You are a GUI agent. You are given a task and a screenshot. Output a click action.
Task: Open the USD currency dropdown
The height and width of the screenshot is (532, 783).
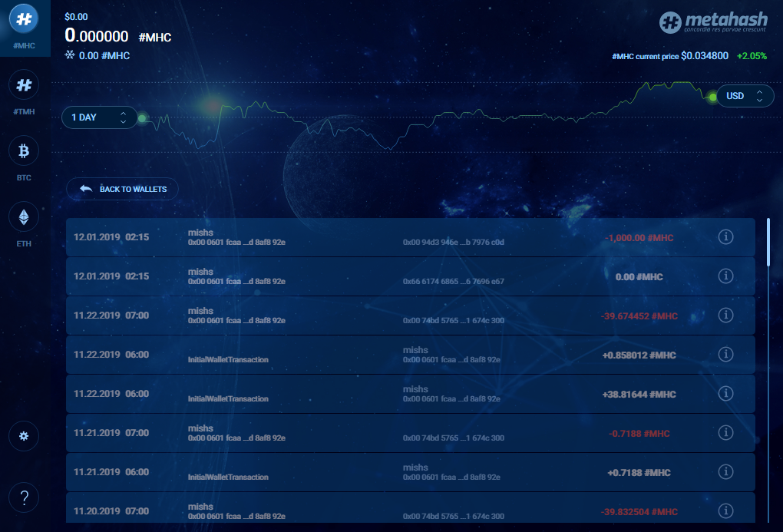point(745,96)
